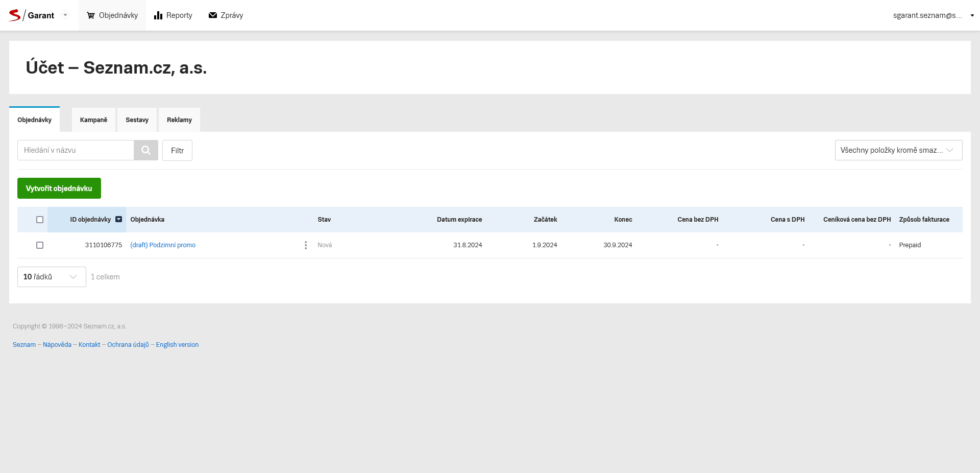980x473 pixels.
Task: Tick the select-all checkbox in table header
Action: tap(40, 220)
